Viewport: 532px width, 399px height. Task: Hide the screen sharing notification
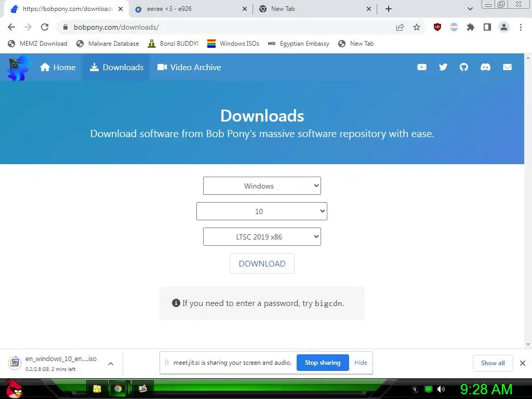[x=361, y=363]
